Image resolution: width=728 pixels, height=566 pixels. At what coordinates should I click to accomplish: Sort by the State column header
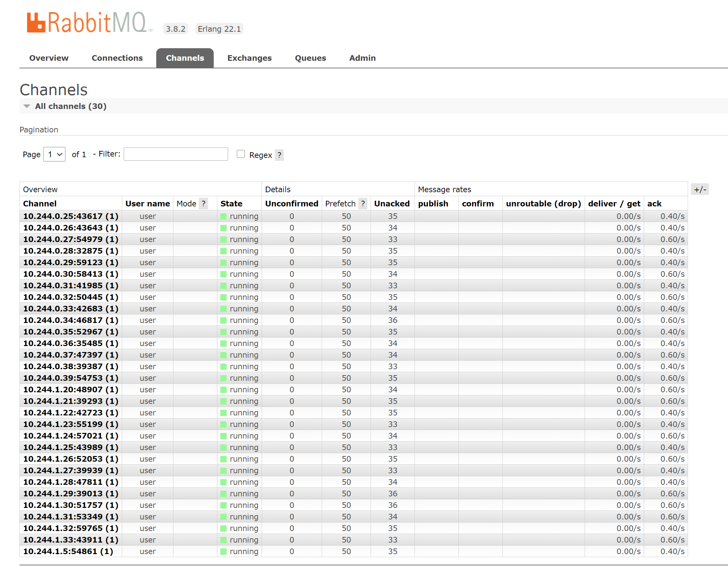point(231,204)
